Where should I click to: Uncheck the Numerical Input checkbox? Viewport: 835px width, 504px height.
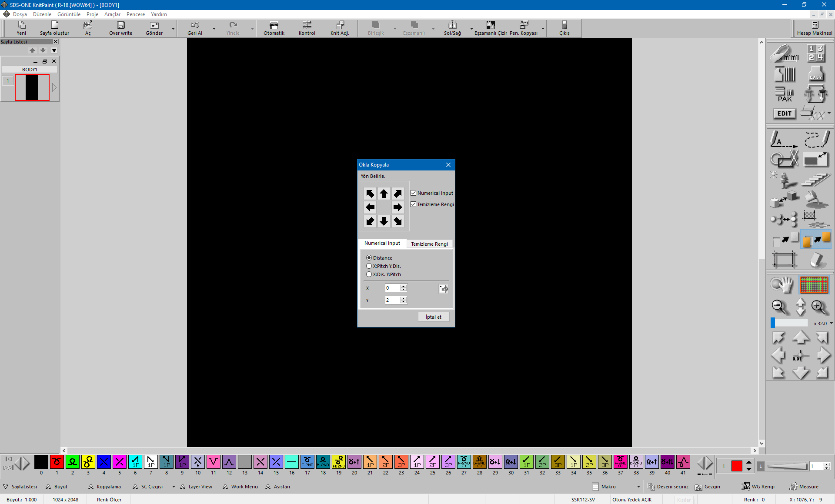[414, 193]
